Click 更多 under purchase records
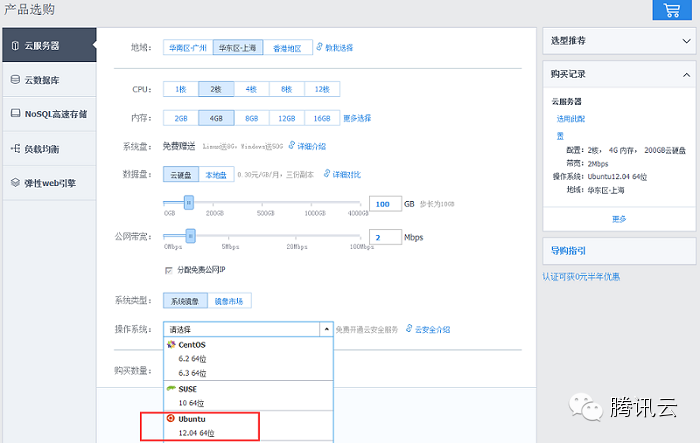This screenshot has width=700, height=443. (619, 219)
